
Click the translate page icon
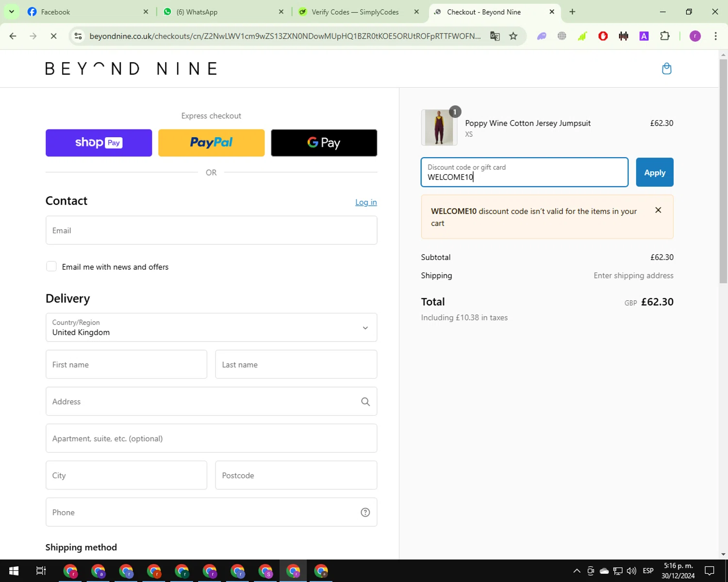point(495,36)
